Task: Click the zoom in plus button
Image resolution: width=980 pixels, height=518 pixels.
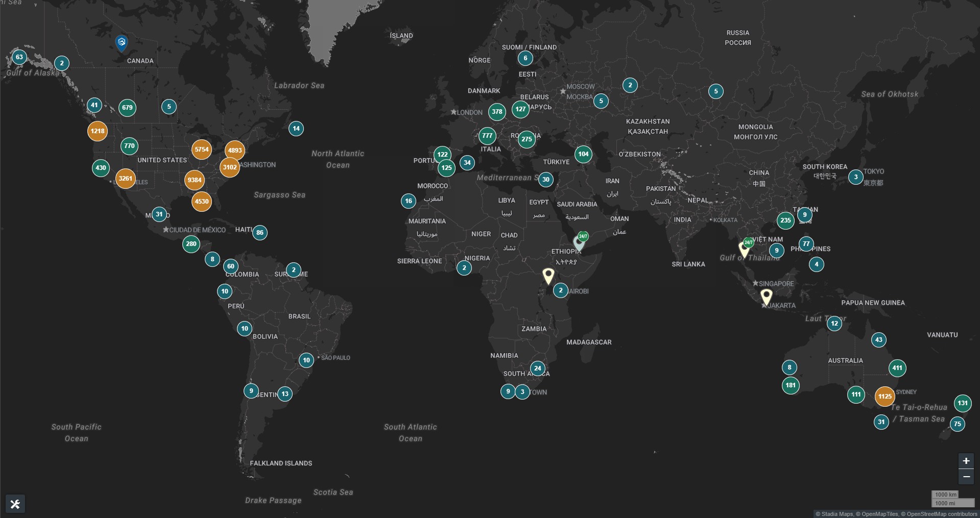Action: [966, 461]
